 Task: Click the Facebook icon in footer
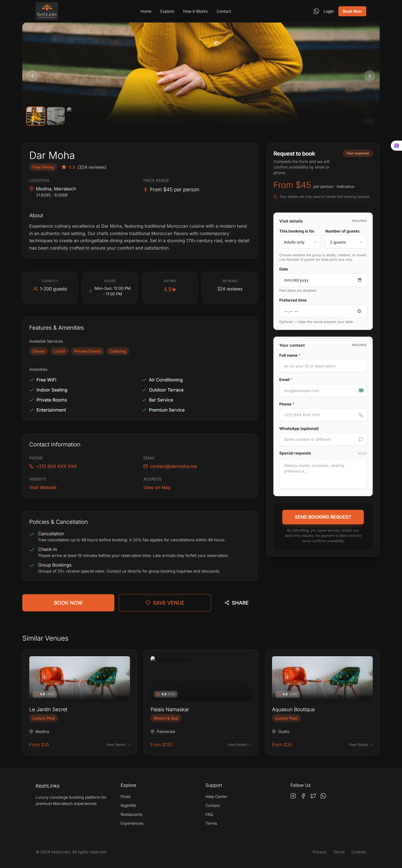click(303, 796)
